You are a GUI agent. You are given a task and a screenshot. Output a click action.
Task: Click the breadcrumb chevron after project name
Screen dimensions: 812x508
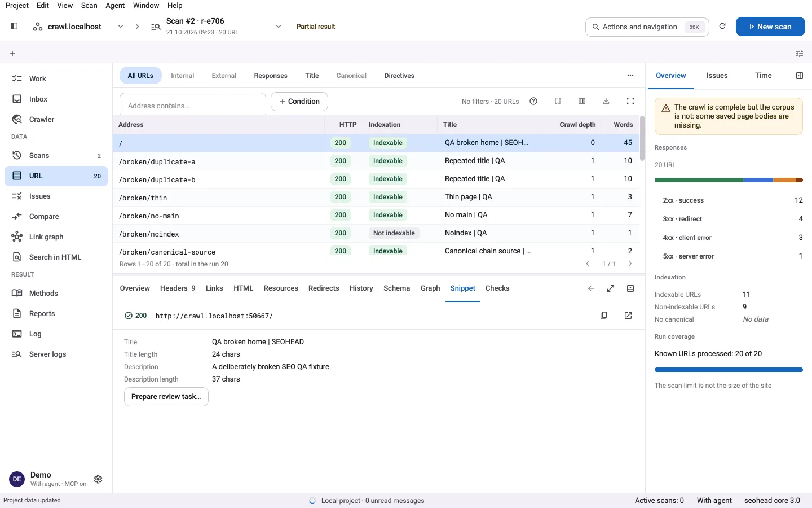[x=137, y=27]
